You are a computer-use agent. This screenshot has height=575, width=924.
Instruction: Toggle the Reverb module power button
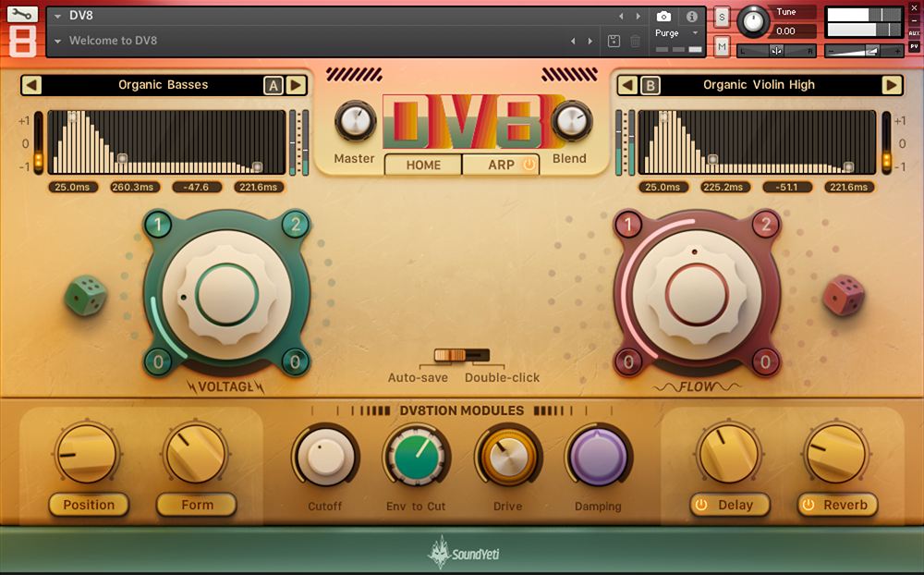808,505
